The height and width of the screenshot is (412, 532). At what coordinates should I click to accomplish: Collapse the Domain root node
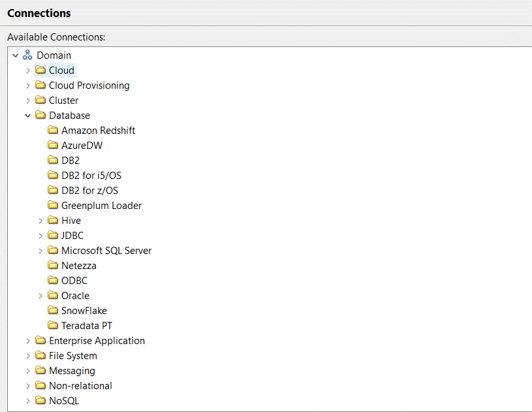coord(15,55)
